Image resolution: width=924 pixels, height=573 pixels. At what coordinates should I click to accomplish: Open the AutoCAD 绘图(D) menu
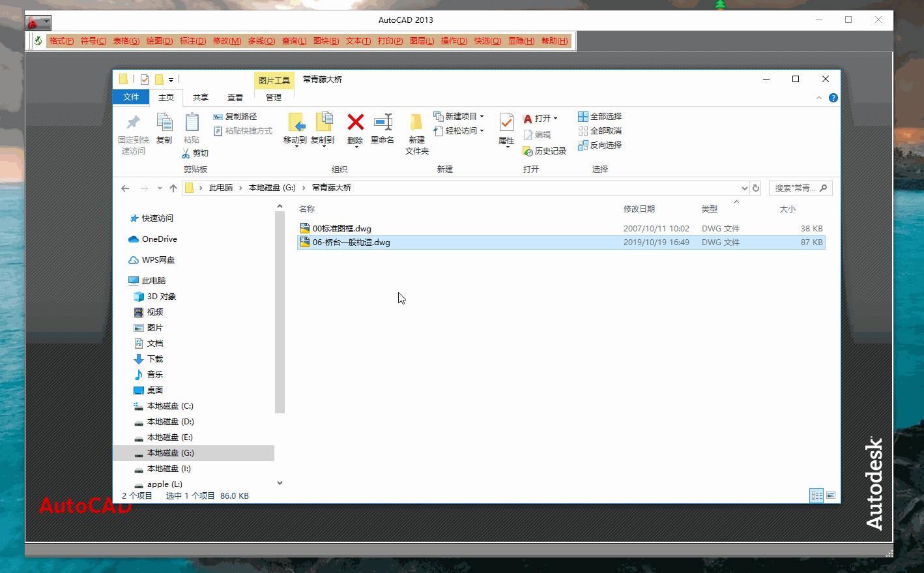coord(160,41)
